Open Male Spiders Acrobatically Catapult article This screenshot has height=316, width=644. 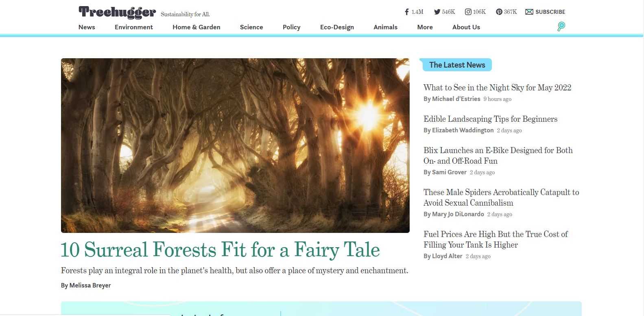click(501, 197)
